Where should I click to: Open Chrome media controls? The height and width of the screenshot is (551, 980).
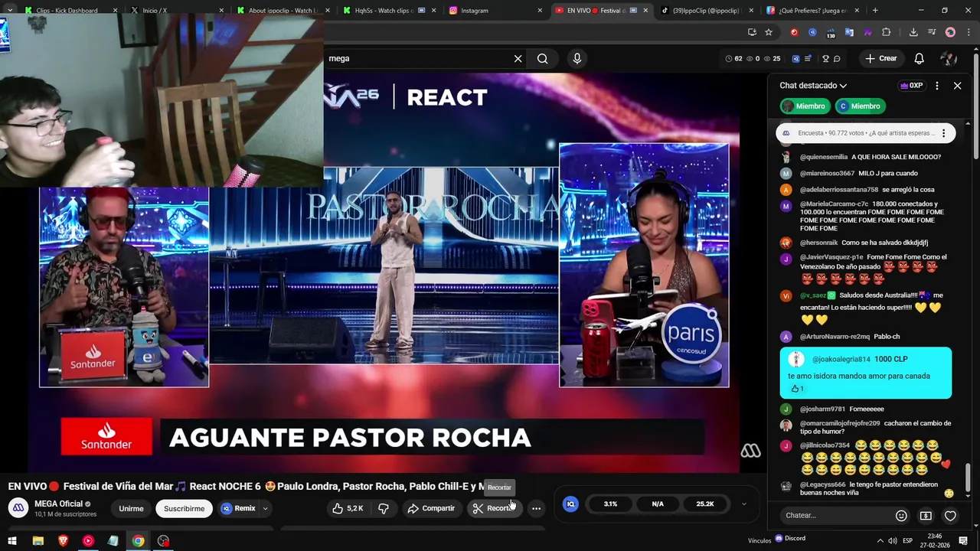[932, 32]
